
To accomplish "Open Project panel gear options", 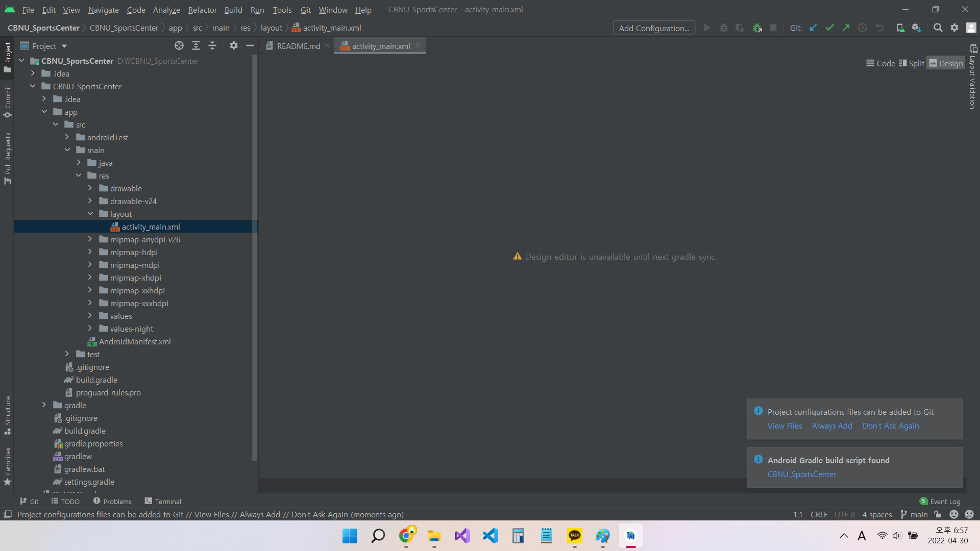I will [234, 46].
